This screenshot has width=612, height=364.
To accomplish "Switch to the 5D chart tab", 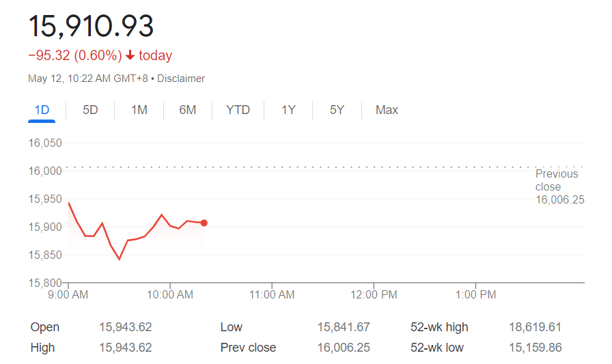I will pyautogui.click(x=90, y=110).
